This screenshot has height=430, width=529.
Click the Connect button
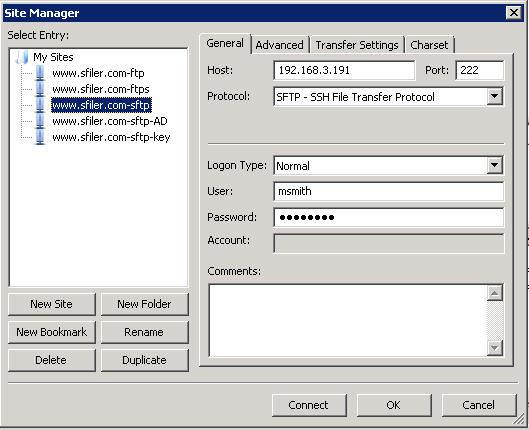[309, 405]
